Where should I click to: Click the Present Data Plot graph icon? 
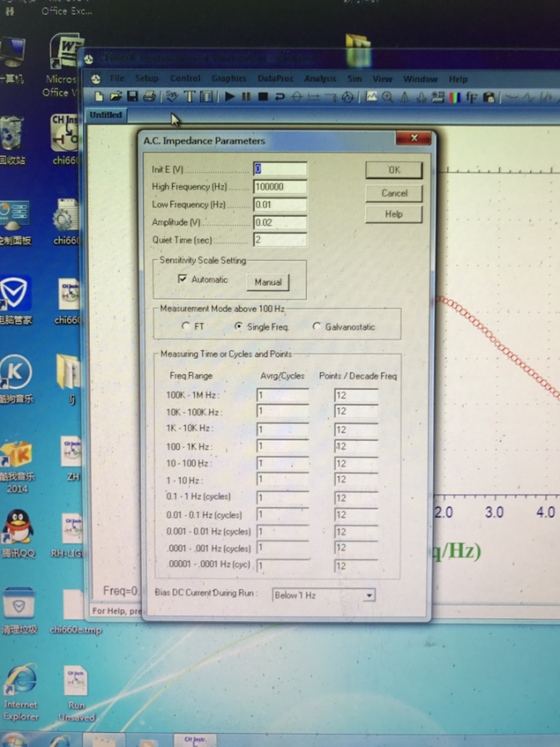pyautogui.click(x=371, y=97)
